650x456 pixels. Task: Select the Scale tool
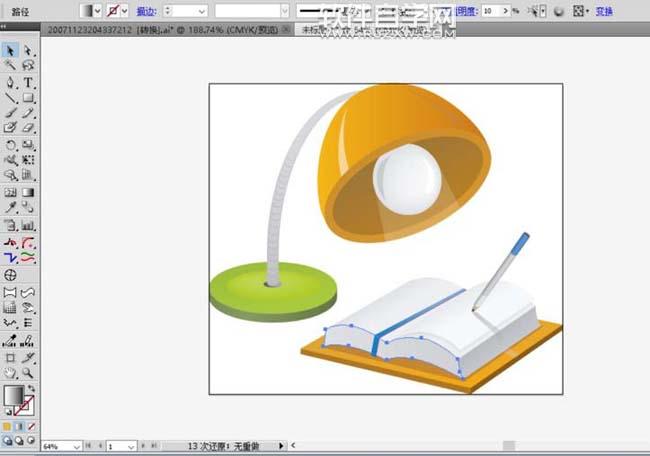28,145
